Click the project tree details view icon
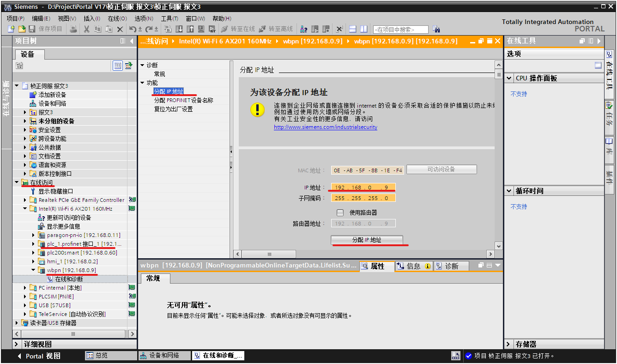This screenshot has width=617, height=364. tap(118, 66)
